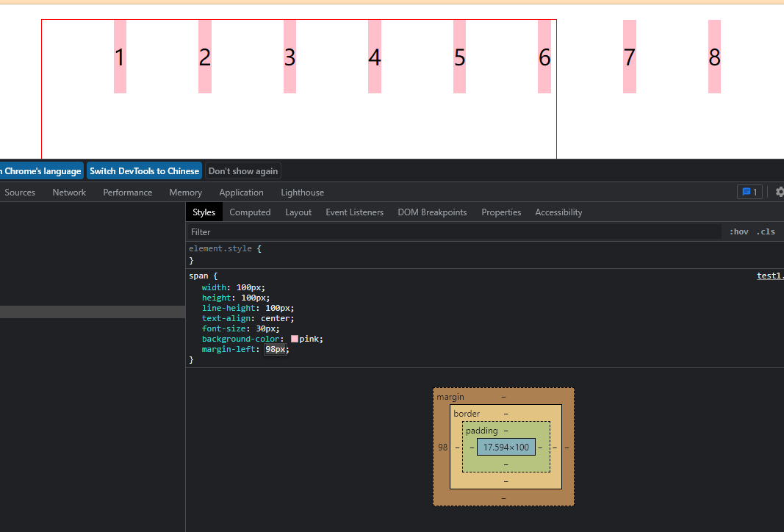
Task: Click the pink span numbered 4
Action: click(x=375, y=57)
